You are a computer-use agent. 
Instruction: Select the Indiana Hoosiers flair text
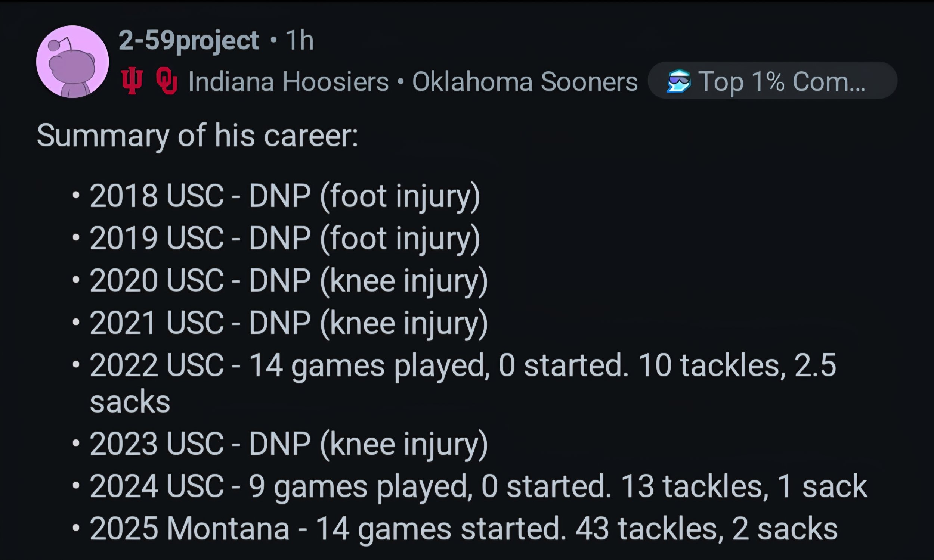point(288,81)
